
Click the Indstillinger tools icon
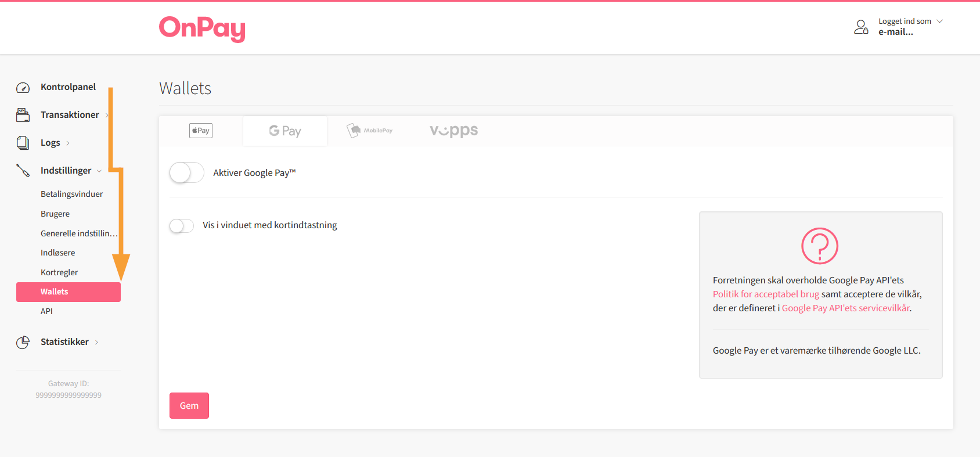coord(23,171)
